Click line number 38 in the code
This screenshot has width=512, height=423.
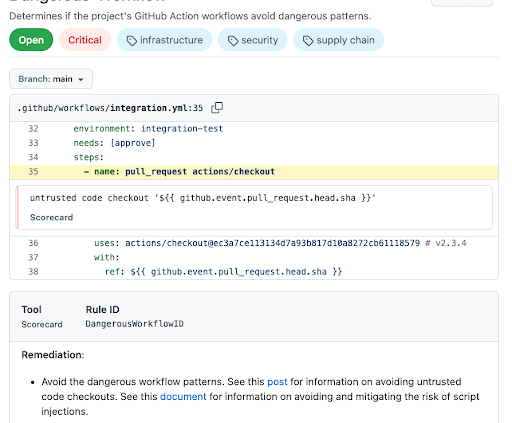click(33, 272)
